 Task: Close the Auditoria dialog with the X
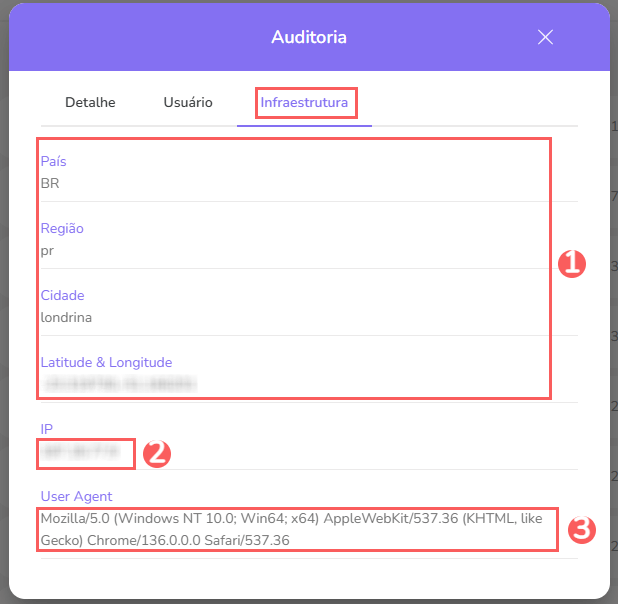coord(545,37)
